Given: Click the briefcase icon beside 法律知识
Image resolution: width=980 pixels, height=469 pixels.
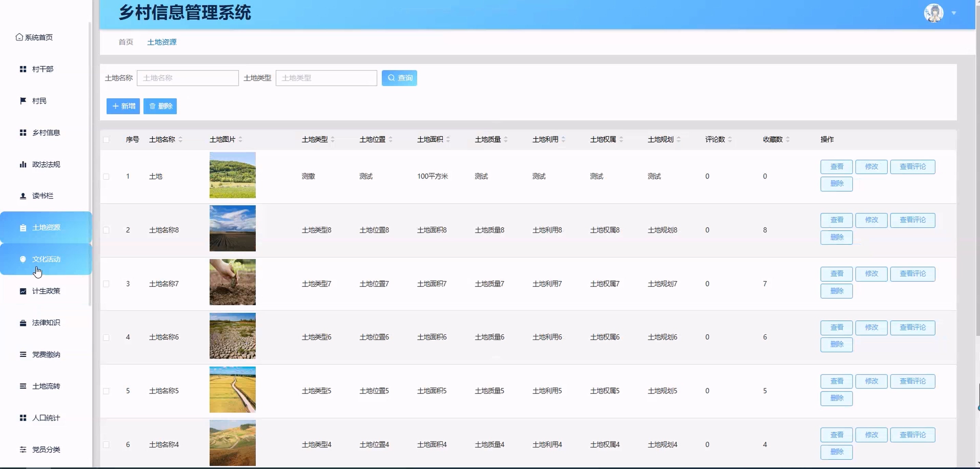Looking at the screenshot, I should click(23, 323).
